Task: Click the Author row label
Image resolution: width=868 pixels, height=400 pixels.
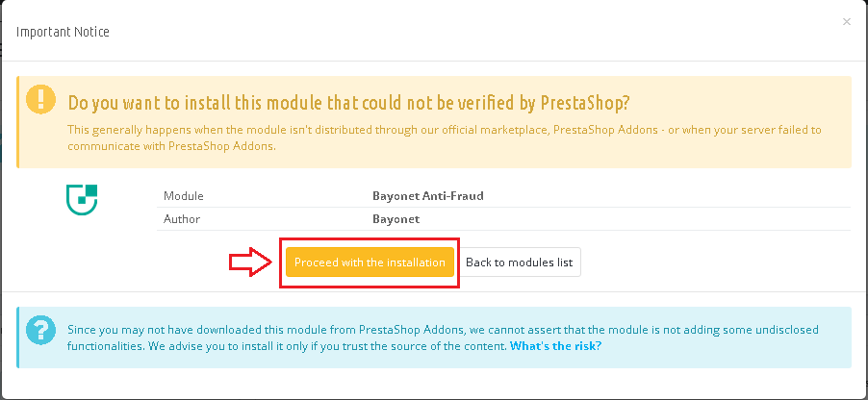Action: [182, 219]
